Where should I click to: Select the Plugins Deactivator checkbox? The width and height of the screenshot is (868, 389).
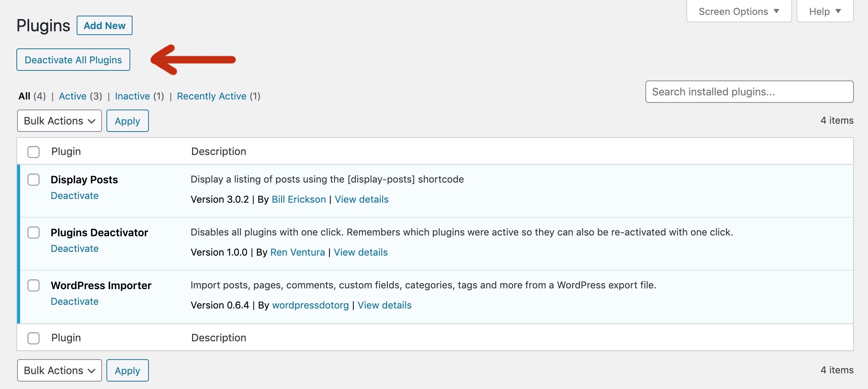(x=33, y=233)
